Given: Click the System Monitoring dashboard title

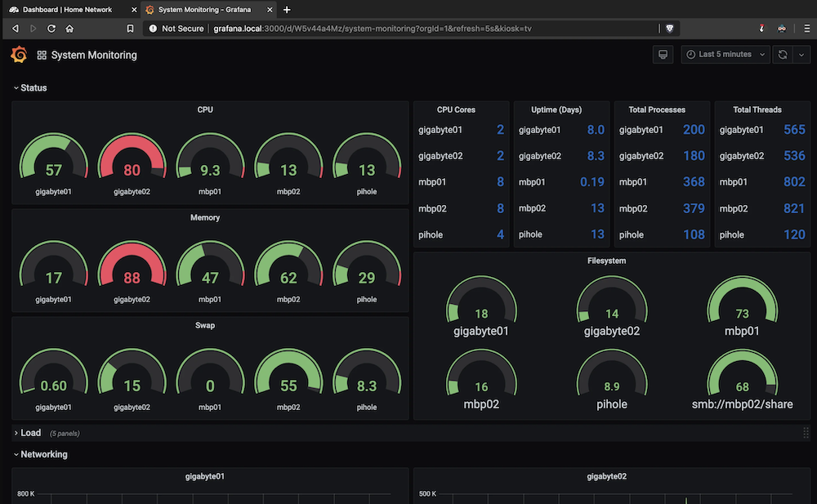Looking at the screenshot, I should tap(94, 56).
